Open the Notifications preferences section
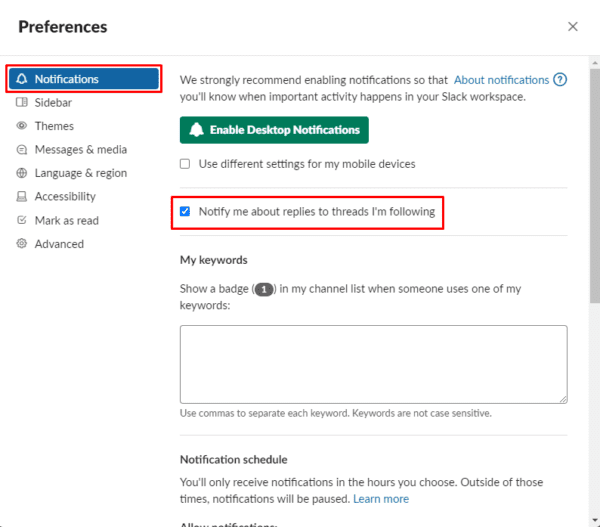The width and height of the screenshot is (600, 527). tap(83, 79)
